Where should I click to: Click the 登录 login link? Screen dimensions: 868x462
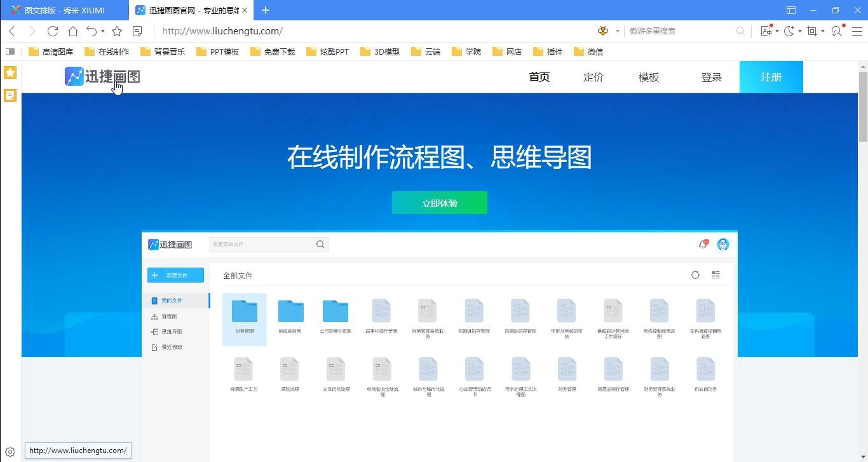point(711,78)
